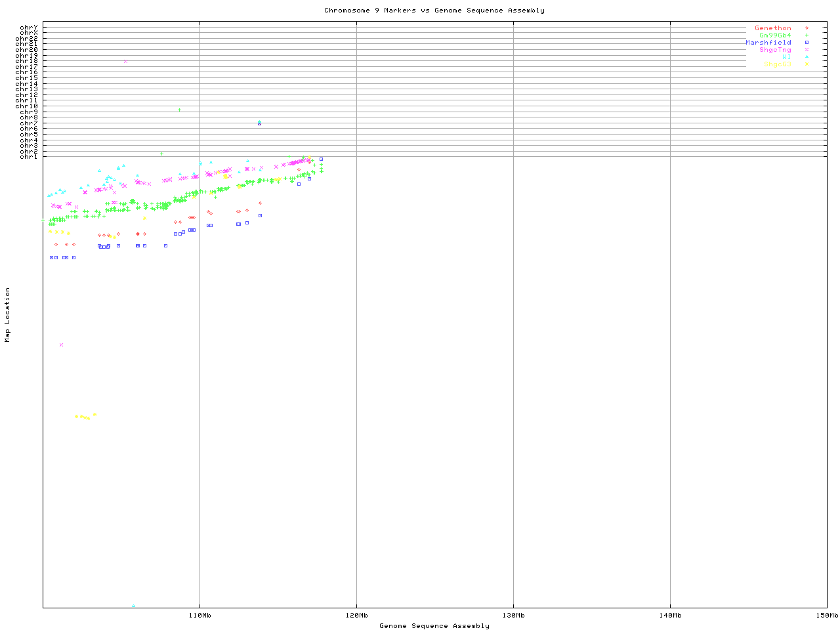Viewport: 840px width, 630px height.
Task: Click the WI cyan triangle legend marker
Action: tap(807, 57)
